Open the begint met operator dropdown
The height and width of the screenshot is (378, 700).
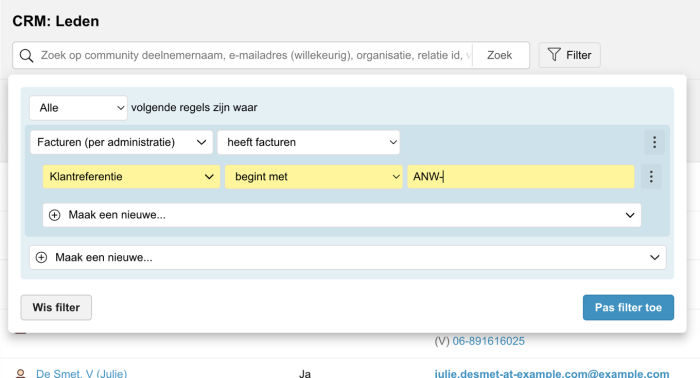point(313,177)
